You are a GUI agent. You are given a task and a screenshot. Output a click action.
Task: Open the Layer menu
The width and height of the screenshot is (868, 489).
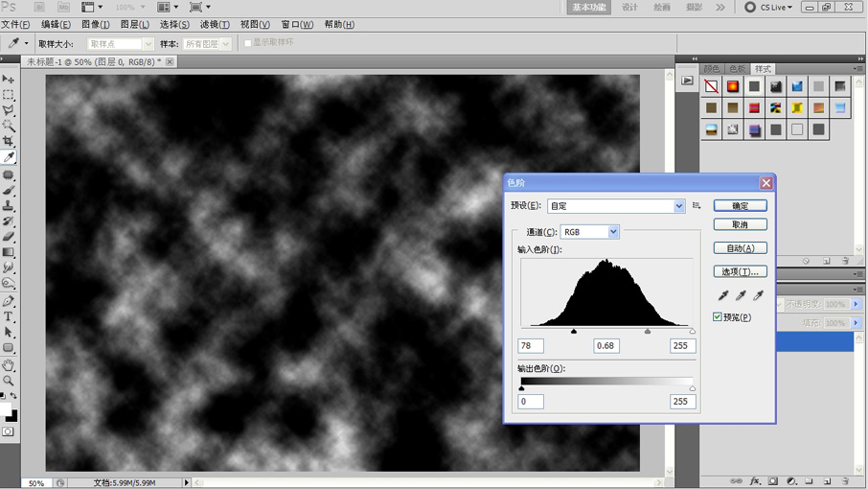pos(135,24)
